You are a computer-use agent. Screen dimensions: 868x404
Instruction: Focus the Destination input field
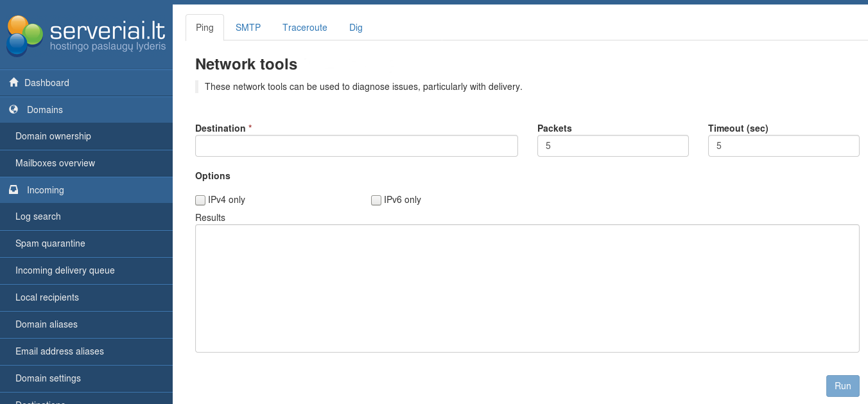click(356, 146)
